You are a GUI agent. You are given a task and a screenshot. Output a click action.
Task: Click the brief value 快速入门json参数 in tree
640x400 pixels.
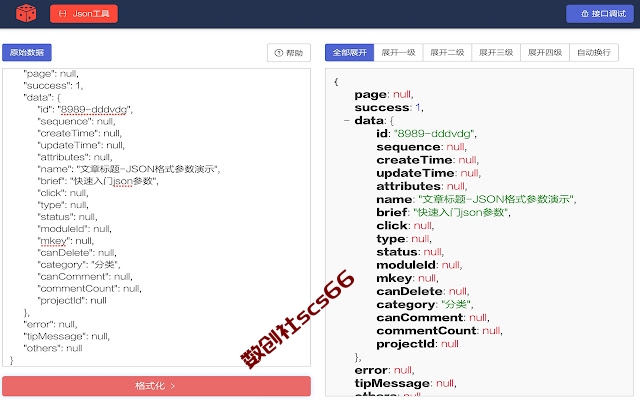pos(461,213)
